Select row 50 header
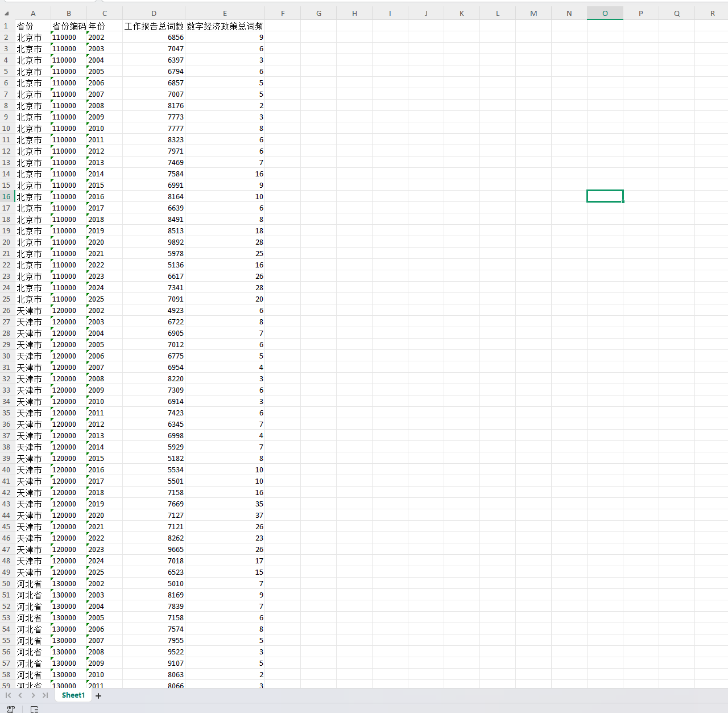Screen dimensions: 728x713 click(x=7, y=583)
